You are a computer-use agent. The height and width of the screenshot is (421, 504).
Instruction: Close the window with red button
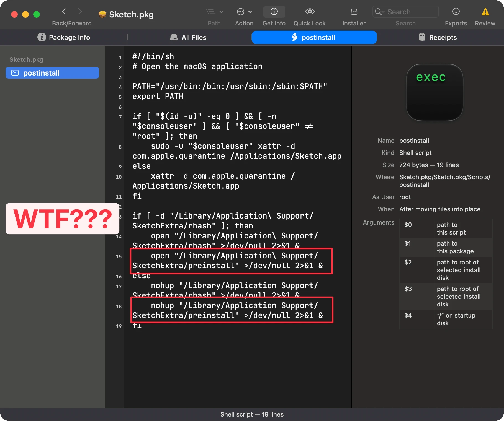click(14, 14)
